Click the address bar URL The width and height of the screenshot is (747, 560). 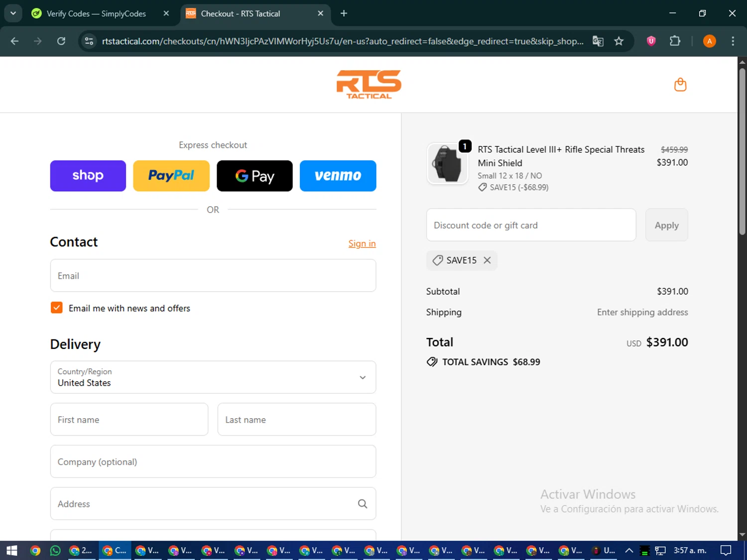pyautogui.click(x=343, y=41)
